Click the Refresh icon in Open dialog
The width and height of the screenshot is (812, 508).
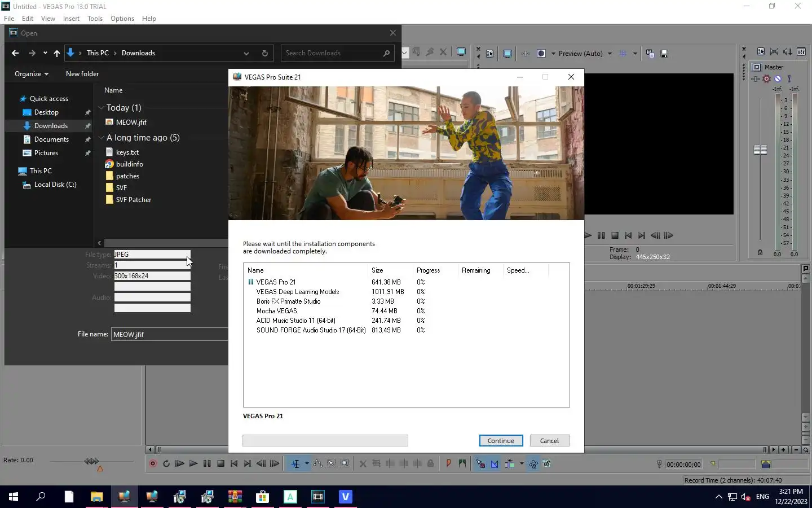264,53
